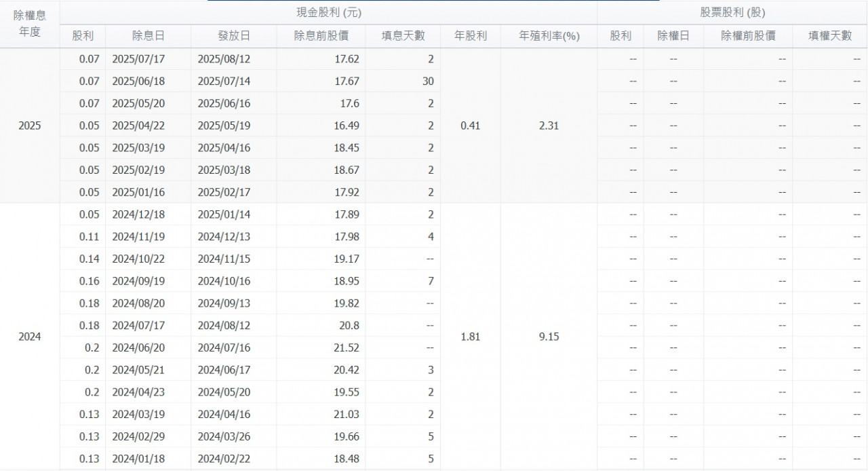Click ex-dividend date 2025/04/22

click(138, 126)
